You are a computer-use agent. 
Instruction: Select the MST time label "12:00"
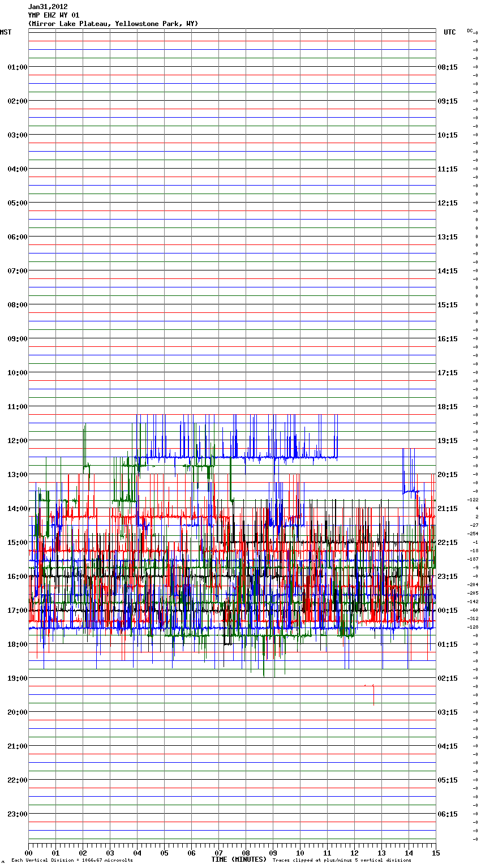[x=18, y=441]
